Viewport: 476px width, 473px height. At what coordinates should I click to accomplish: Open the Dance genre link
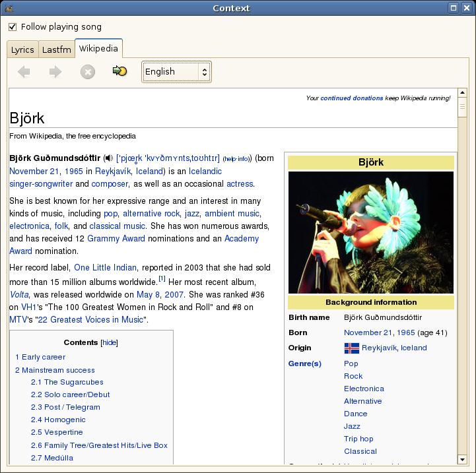pos(355,414)
